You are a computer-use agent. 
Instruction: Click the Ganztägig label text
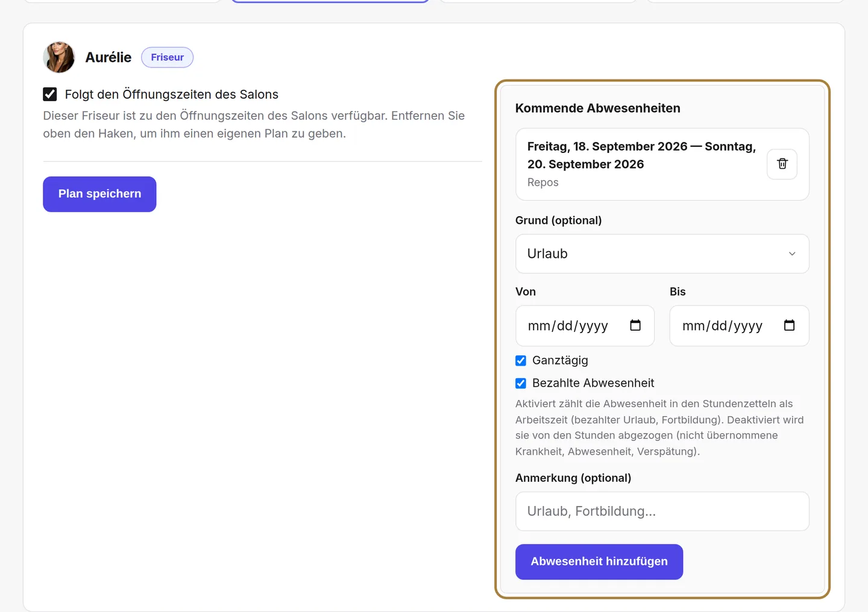560,360
